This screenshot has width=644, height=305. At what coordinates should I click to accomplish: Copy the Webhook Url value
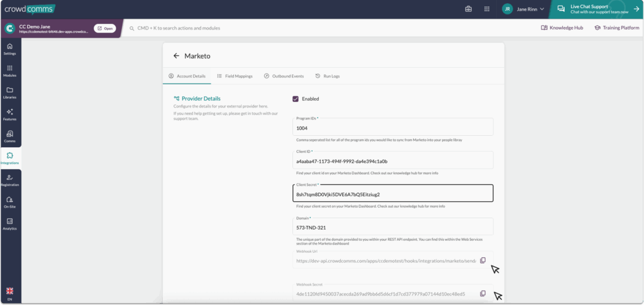coord(483,260)
